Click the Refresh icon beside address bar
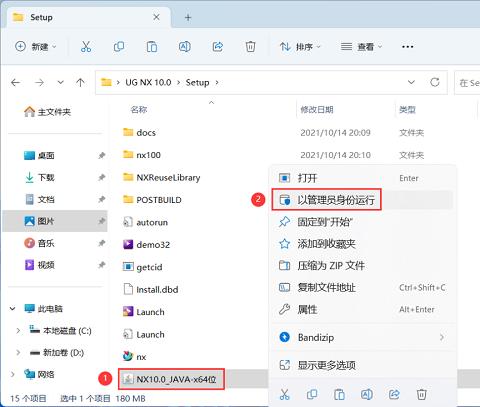Viewport: 480px width, 407px height. (435, 82)
